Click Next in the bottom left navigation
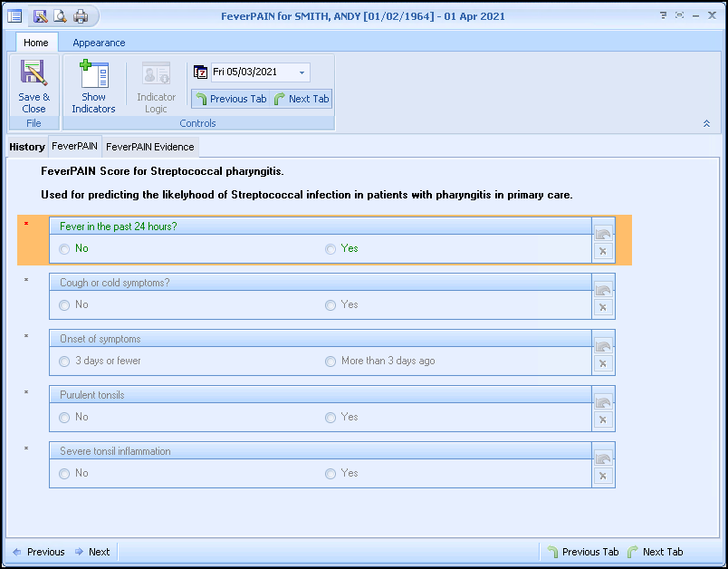Screen dimensions: 728x569 pyautogui.click(x=92, y=552)
